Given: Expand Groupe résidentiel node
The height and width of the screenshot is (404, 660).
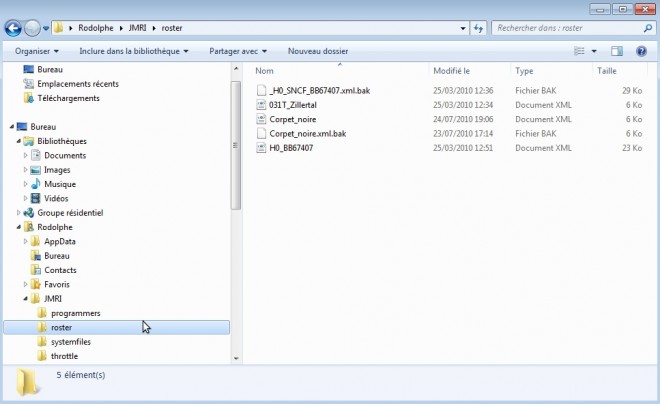Looking at the screenshot, I should click(19, 213).
